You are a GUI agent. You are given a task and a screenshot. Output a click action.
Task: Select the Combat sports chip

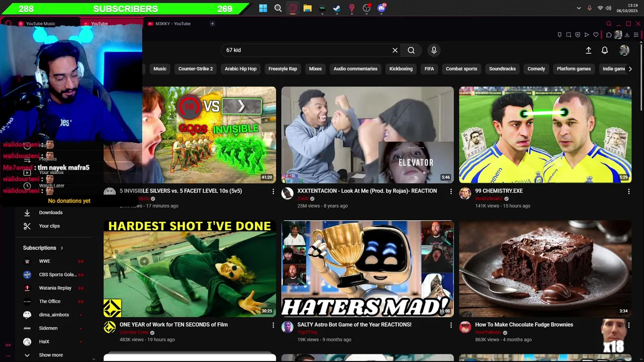click(461, 69)
